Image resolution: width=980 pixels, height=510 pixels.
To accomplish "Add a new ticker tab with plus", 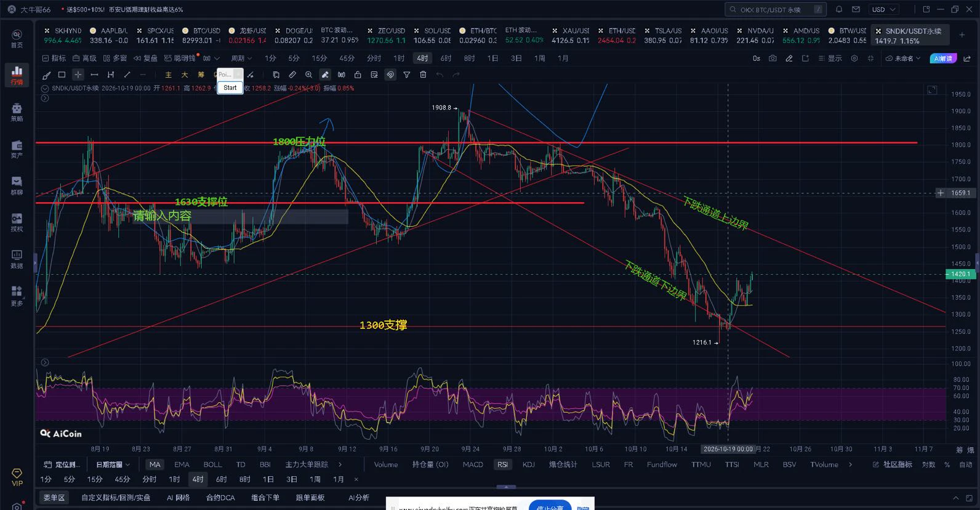I will 962,35.
